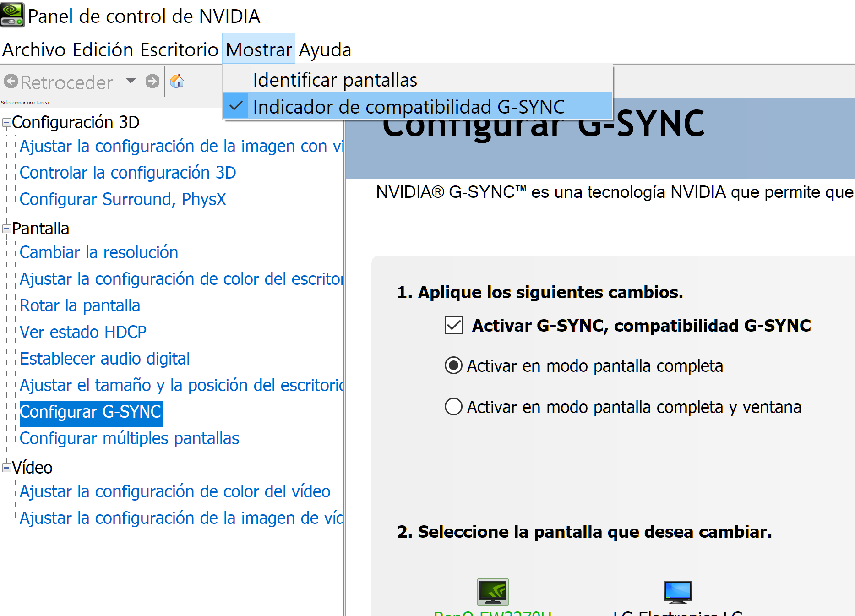Image resolution: width=855 pixels, height=616 pixels.
Task: Open Ajustar la configuración de la imagen con vista previa
Action: click(181, 146)
